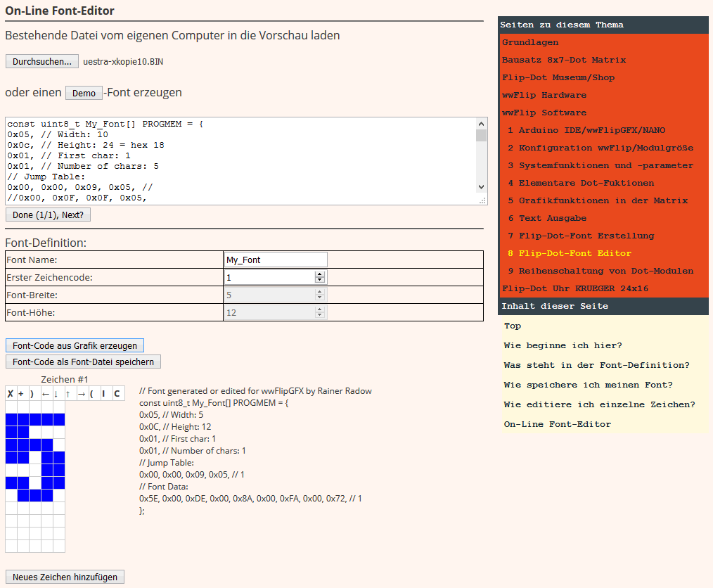Click the Durchsuchen... file button
This screenshot has height=588, width=713.
point(41,61)
